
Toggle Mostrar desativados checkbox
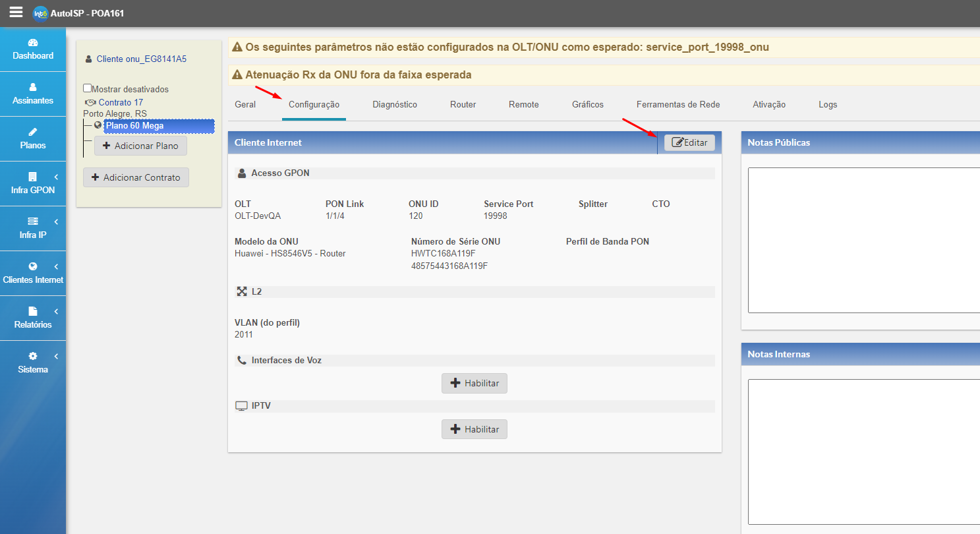[x=88, y=88]
